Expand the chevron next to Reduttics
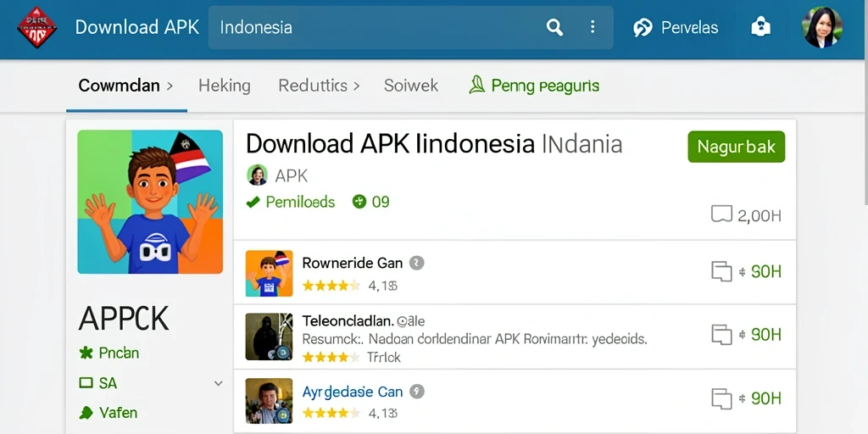Viewport: 868px width, 434px height. point(356,86)
